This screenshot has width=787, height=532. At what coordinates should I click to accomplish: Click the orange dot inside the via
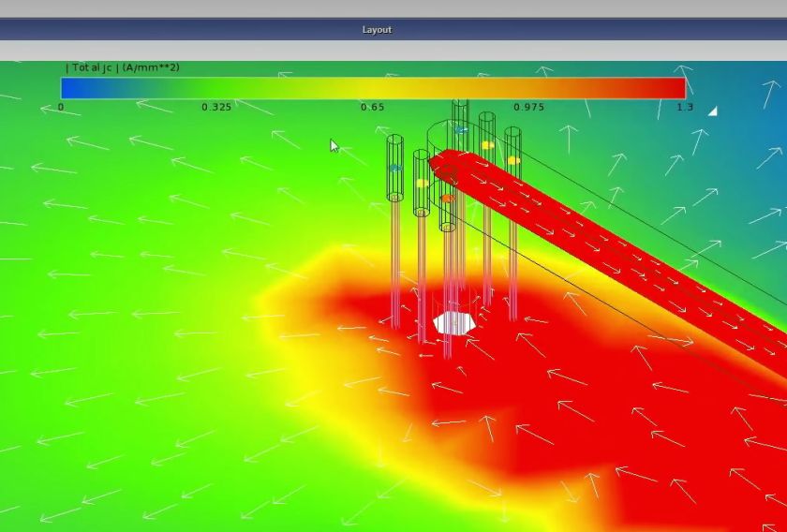pyautogui.click(x=447, y=199)
